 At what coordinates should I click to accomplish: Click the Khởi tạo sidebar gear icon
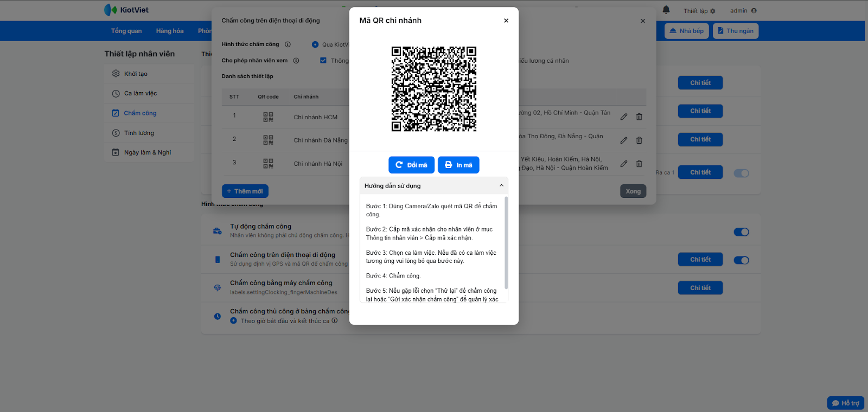pos(116,74)
